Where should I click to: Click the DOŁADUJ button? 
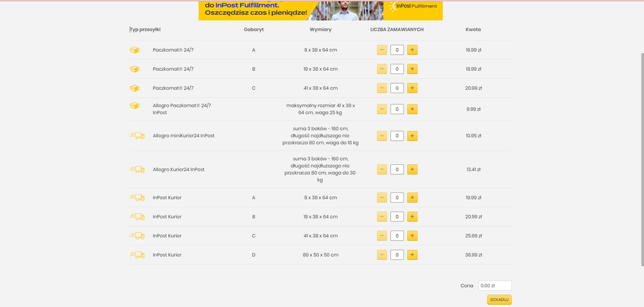pyautogui.click(x=500, y=300)
